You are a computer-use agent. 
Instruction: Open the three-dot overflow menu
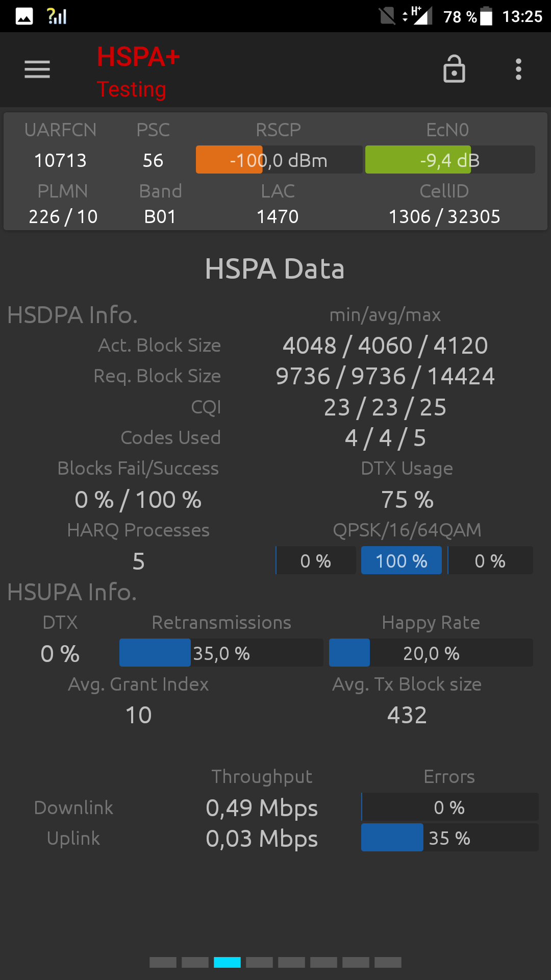point(518,69)
